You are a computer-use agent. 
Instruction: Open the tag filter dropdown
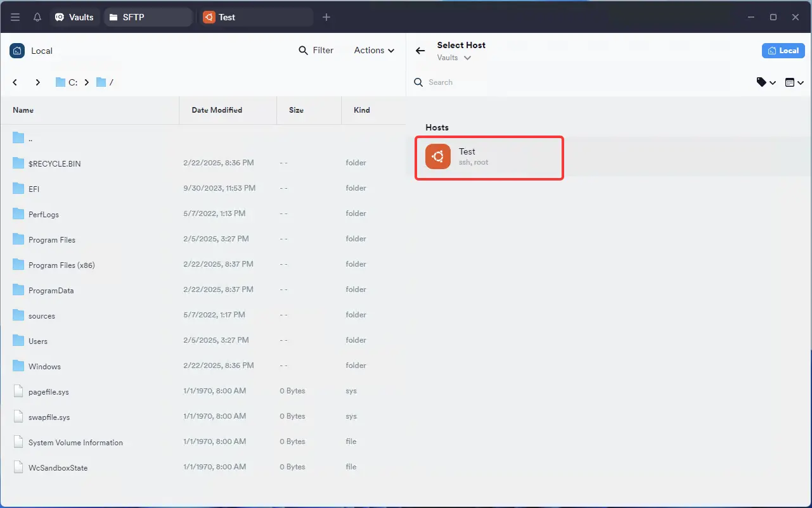point(766,82)
